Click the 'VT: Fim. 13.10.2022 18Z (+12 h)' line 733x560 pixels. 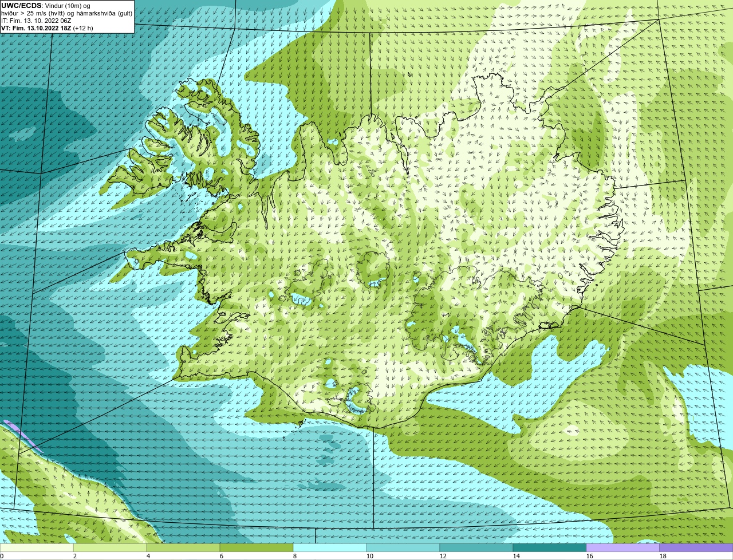47,27
